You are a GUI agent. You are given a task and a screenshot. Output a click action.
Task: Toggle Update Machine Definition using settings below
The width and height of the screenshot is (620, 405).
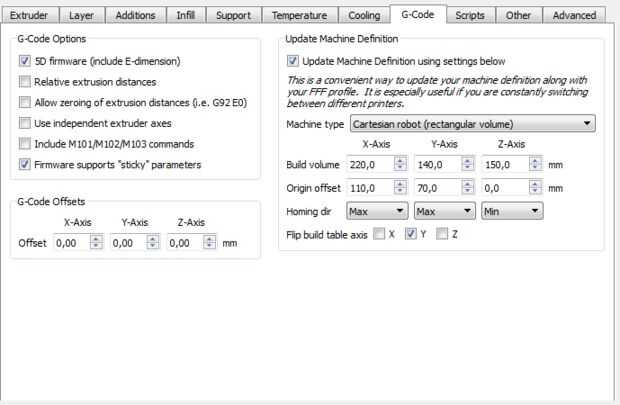[293, 61]
